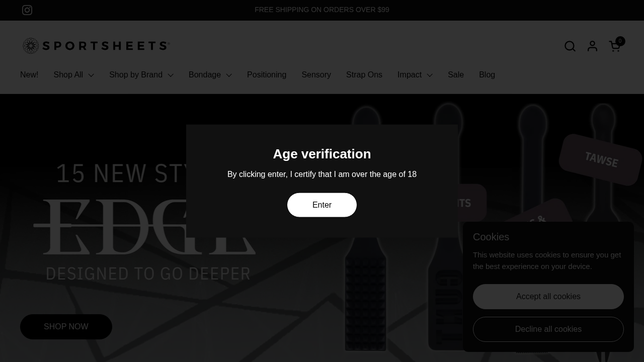Accept all cookies
Screen dimensions: 644x362
pos(548,297)
